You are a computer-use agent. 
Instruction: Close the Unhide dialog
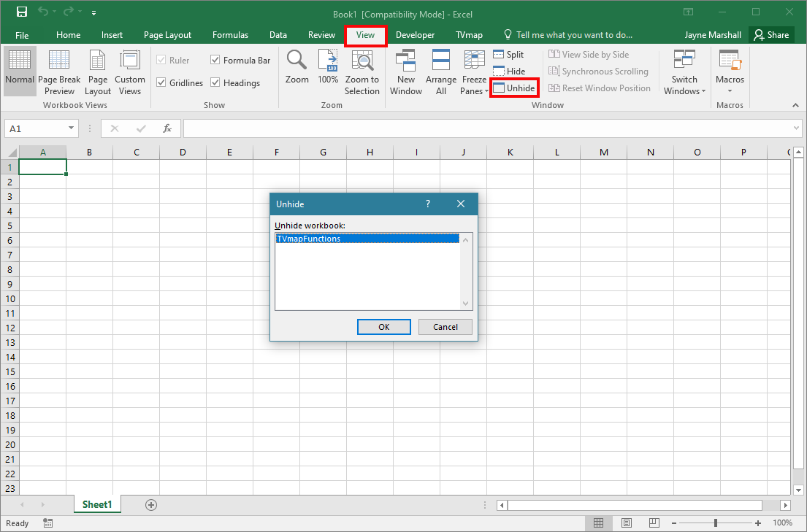tap(461, 204)
